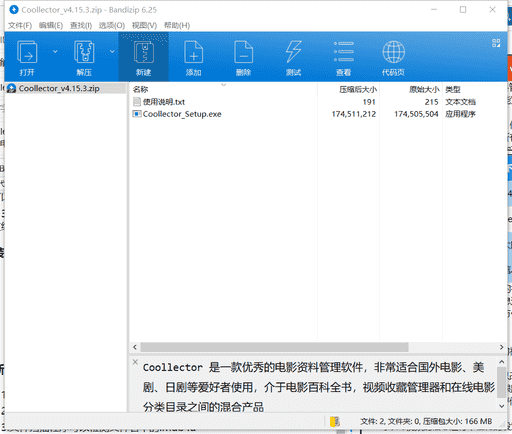Image resolution: width=512 pixels, height=434 pixels.
Task: Test the archive with the 测试 icon
Action: (293, 57)
